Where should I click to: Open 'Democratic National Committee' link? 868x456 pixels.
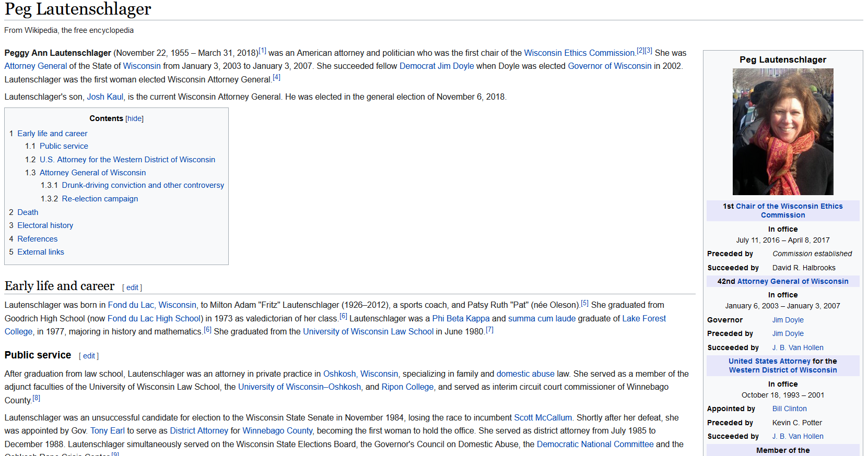[x=595, y=445]
